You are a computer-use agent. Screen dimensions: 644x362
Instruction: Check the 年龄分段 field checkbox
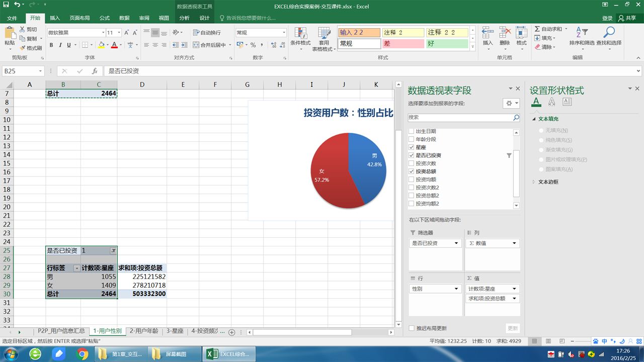(412, 139)
